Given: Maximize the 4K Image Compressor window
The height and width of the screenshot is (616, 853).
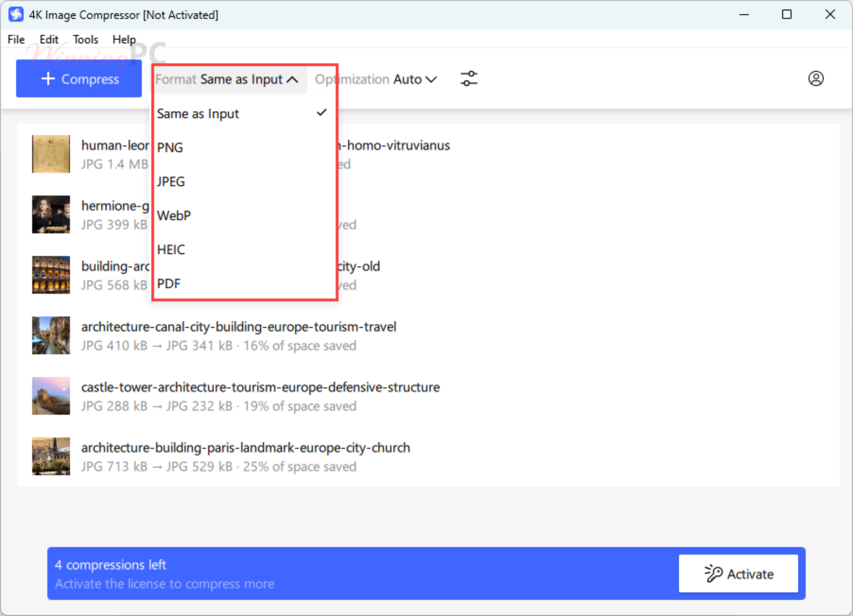Looking at the screenshot, I should (787, 15).
